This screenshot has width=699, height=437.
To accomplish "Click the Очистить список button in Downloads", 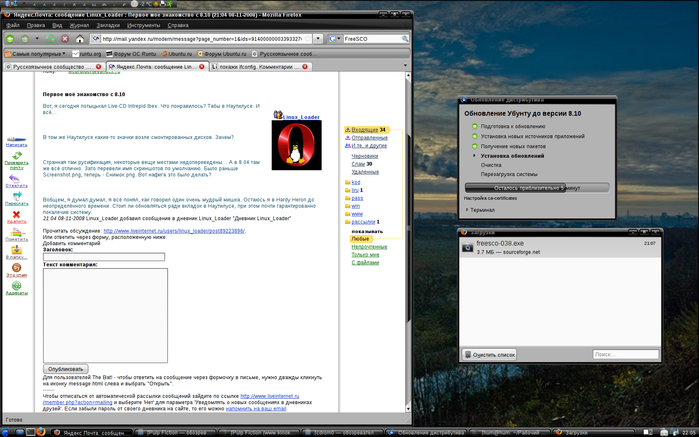I will point(489,355).
